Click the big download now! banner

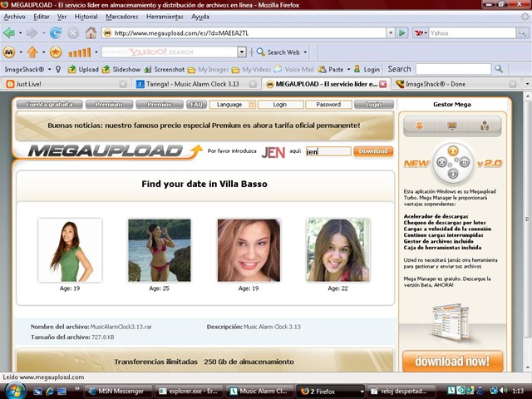[x=452, y=361]
